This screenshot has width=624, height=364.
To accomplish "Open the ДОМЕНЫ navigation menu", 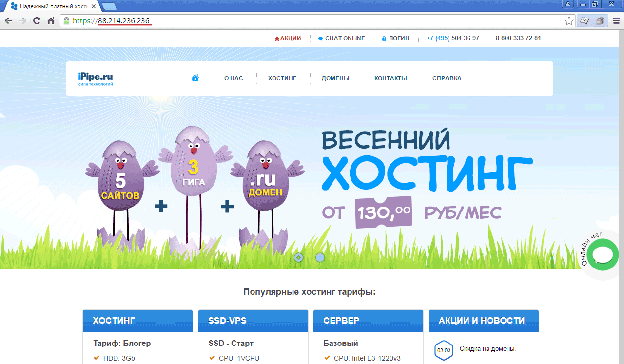I will click(335, 78).
